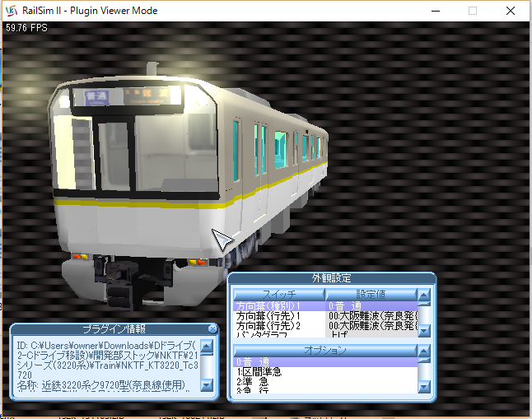Close the プラグイン情報 panel

click(x=212, y=328)
